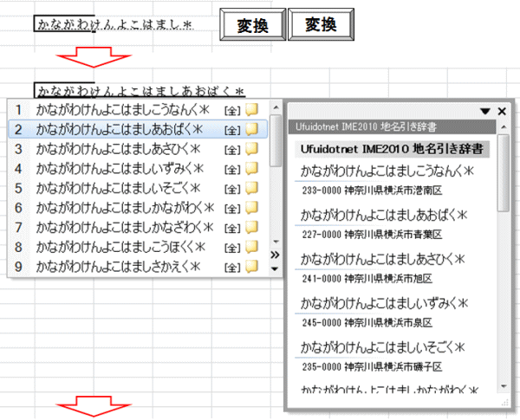Click comment icon on candidate row 6

[251, 208]
